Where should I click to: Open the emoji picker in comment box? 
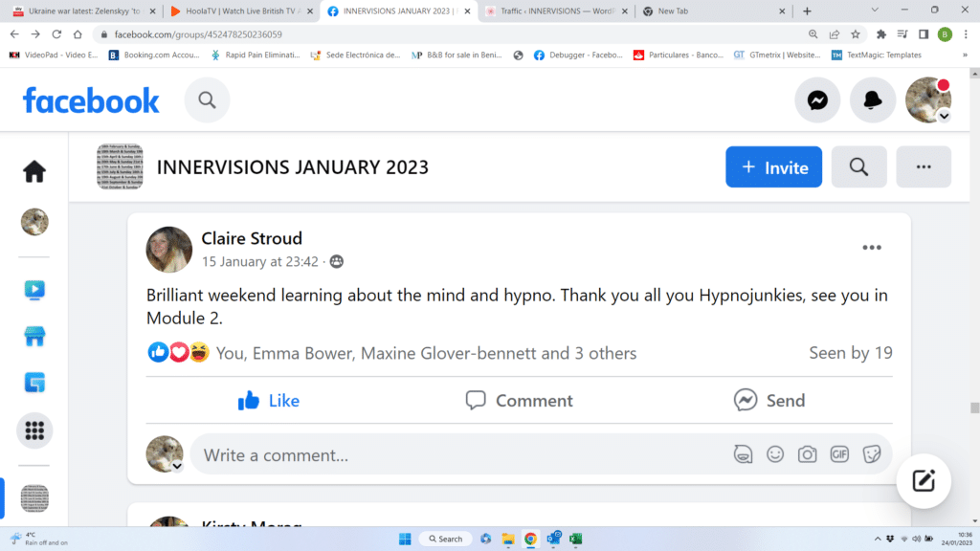point(775,454)
